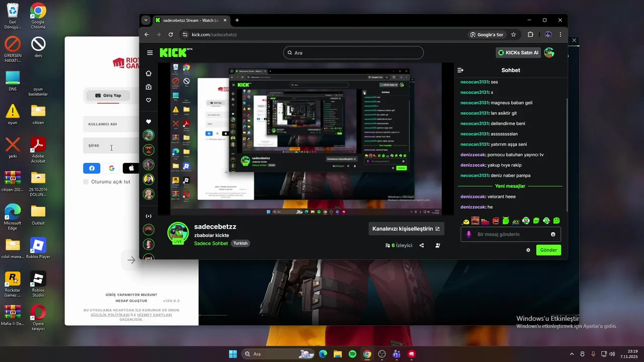644x362 pixels.
Task: Click 'Kanalınızı kişiselleştirin' button
Action: (x=406, y=229)
